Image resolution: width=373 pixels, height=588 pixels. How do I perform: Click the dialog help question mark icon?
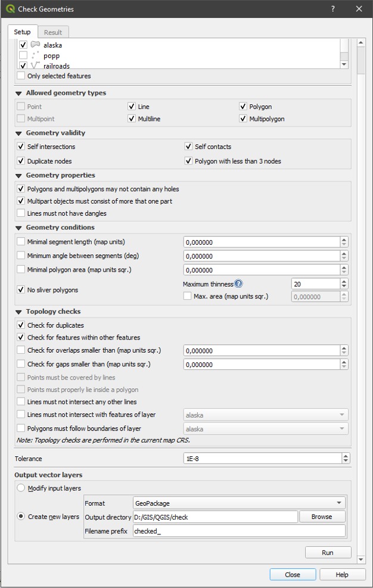pyautogui.click(x=332, y=9)
